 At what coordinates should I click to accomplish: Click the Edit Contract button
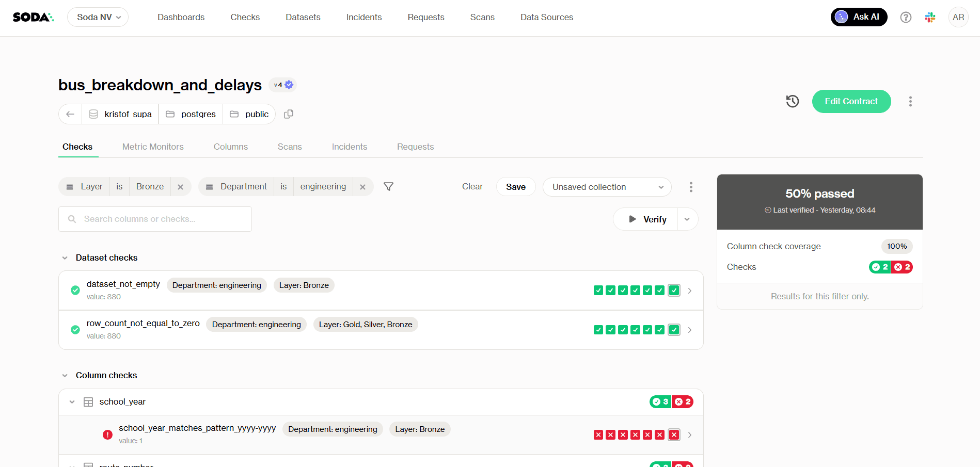(x=851, y=101)
